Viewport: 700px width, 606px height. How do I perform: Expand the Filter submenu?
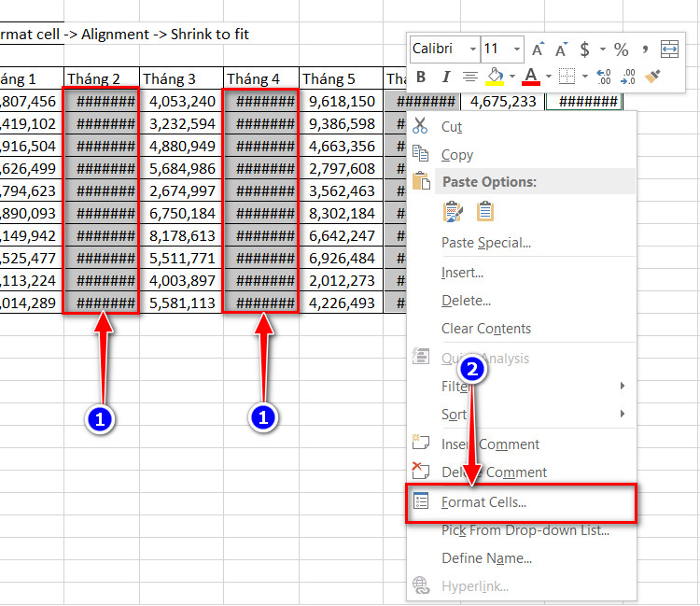(522, 387)
